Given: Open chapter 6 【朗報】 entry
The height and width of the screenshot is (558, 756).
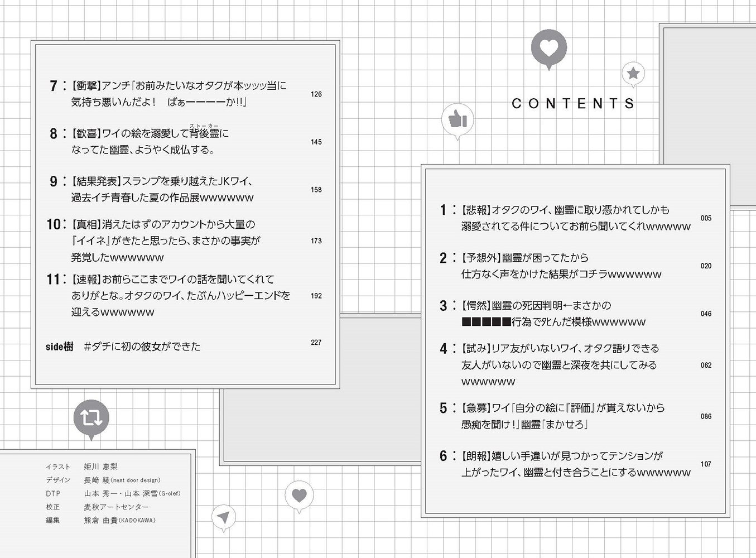Looking at the screenshot, I should (575, 464).
